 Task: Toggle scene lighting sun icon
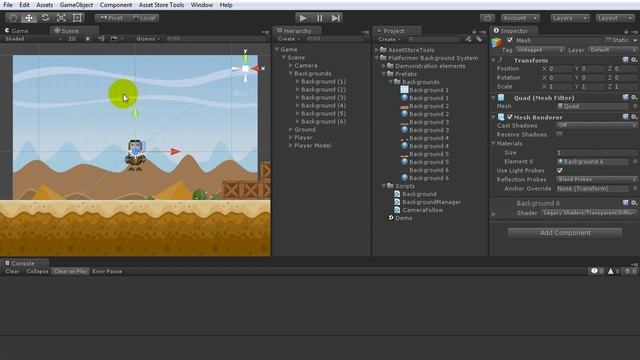[88, 39]
